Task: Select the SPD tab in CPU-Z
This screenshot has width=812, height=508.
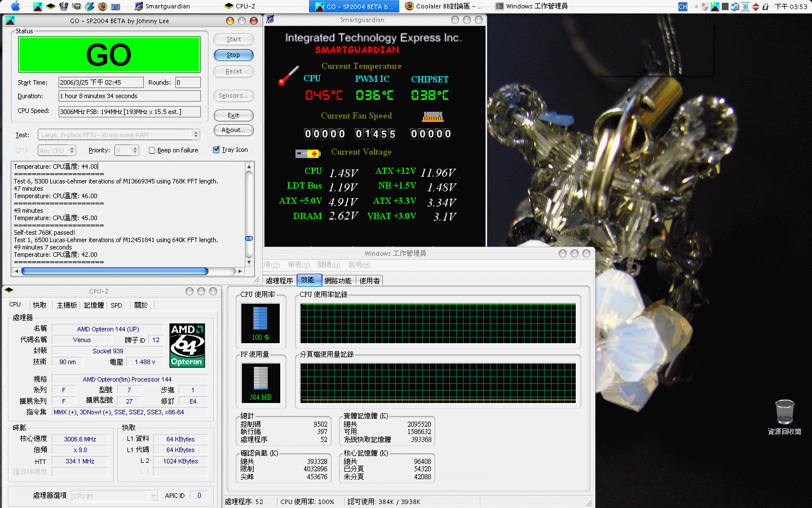Action: click(116, 305)
